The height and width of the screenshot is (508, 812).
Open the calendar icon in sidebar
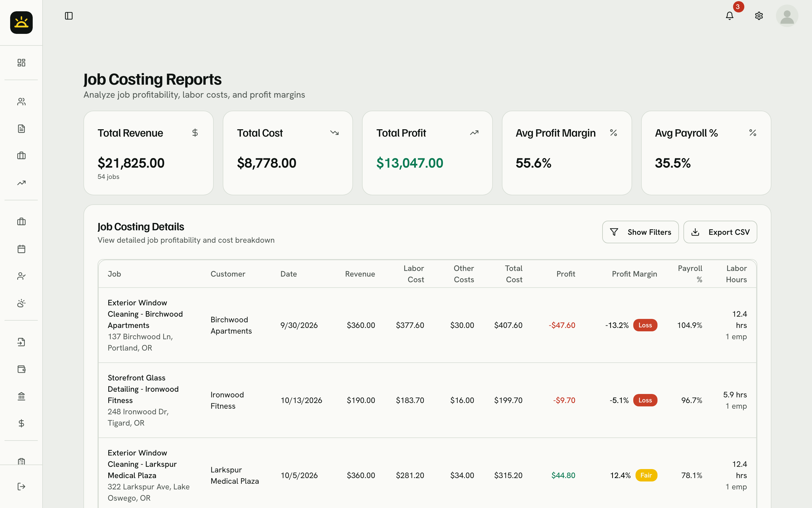[21, 249]
